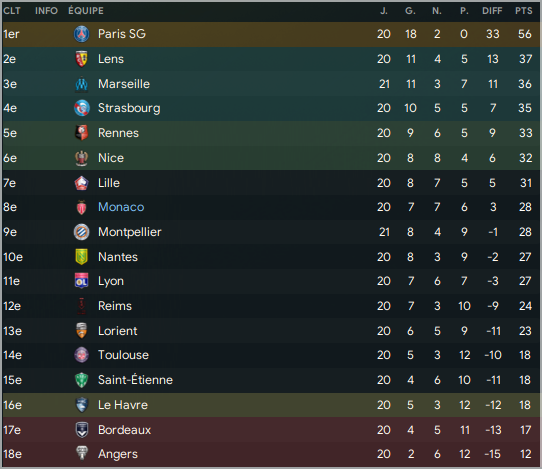This screenshot has width=542, height=469.
Task: Click the Bordeaux club crest
Action: point(82,430)
